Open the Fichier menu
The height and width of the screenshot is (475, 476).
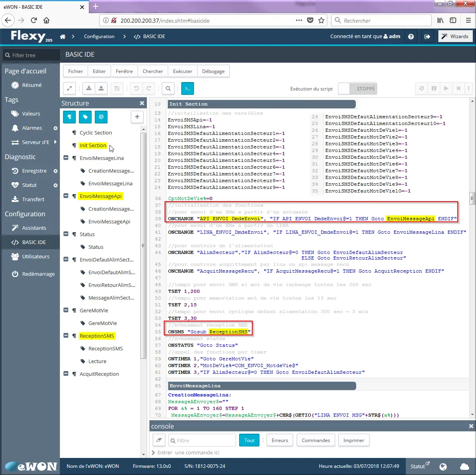(x=75, y=71)
